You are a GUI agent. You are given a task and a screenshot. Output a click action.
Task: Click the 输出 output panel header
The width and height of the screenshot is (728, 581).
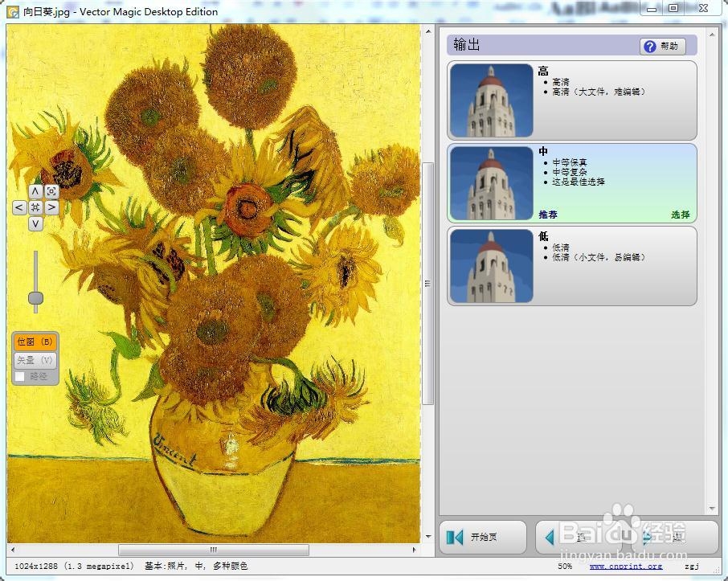coord(572,45)
